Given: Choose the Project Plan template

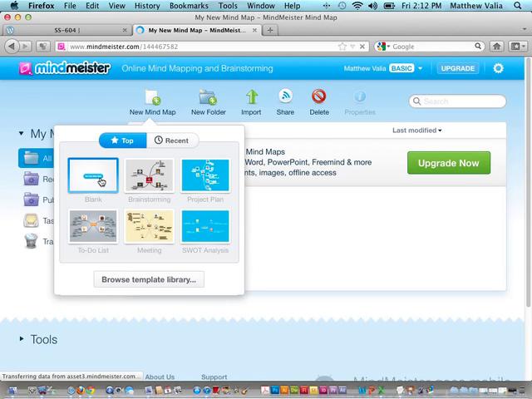Looking at the screenshot, I should tap(205, 175).
